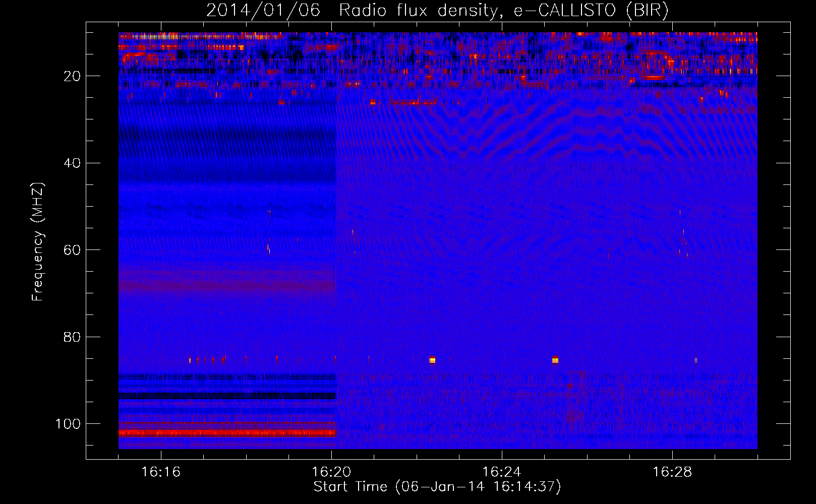Click the bright burst near 16:22 at 85 MHz

(432, 359)
